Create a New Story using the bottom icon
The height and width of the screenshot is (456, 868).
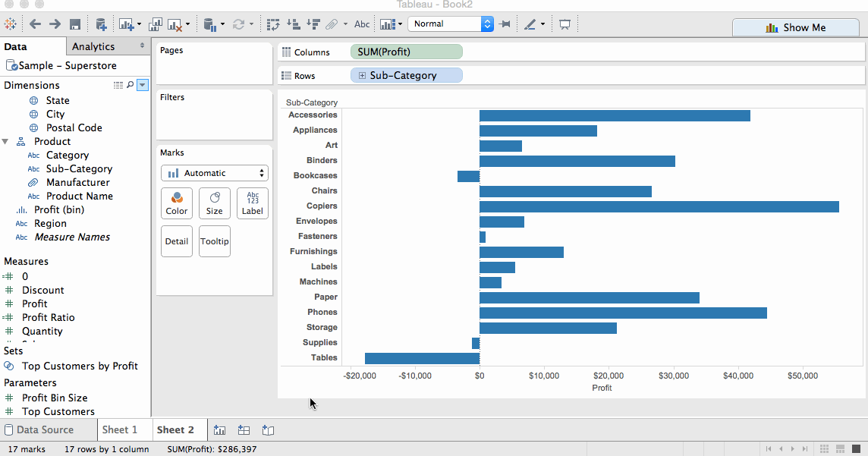tap(268, 430)
